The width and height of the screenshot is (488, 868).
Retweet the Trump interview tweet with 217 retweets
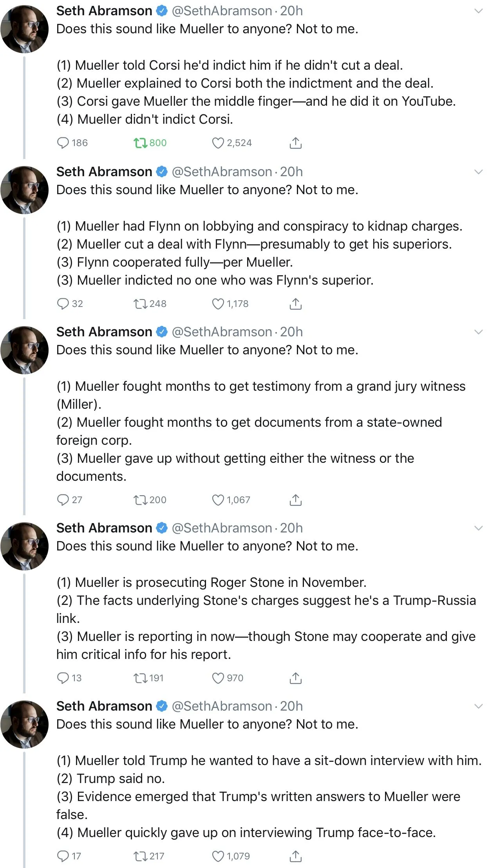pyautogui.click(x=140, y=856)
